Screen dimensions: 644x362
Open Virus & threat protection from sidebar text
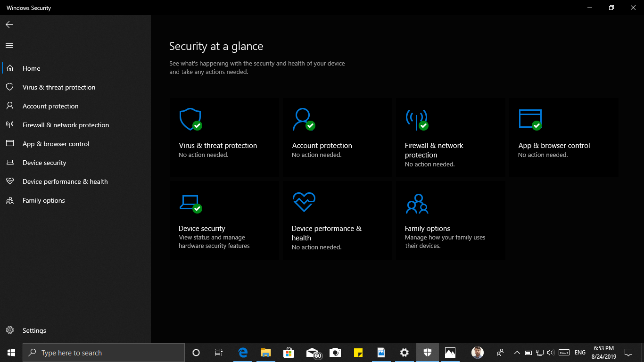pyautogui.click(x=59, y=87)
